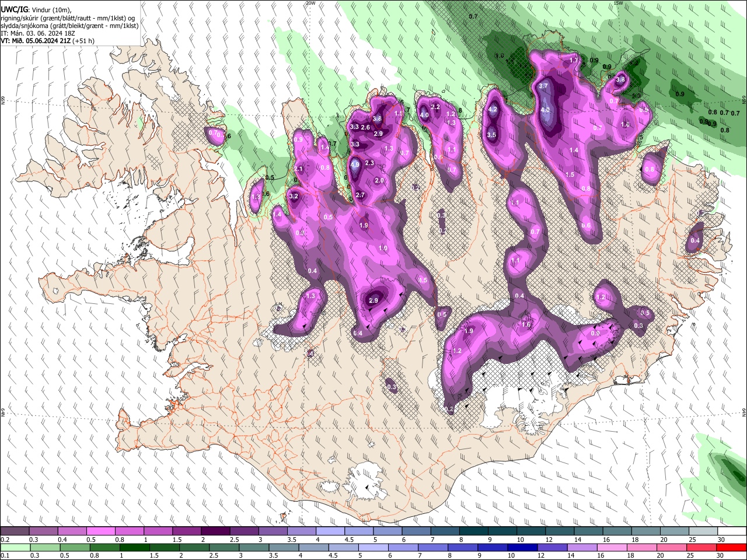Click the 1.7 precipitation value in the northeast
747x560 pixels.
coord(574,60)
